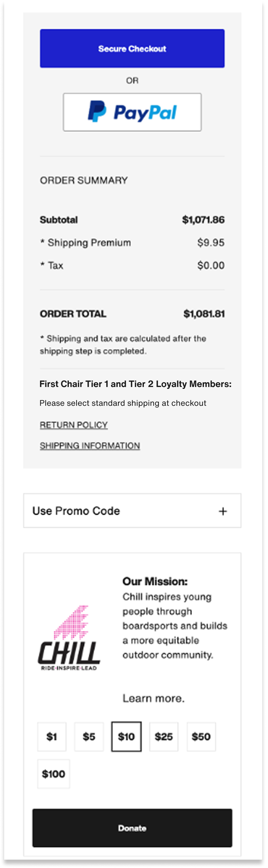268x868 pixels.
Task: Click the Use Promo Code label
Action: pyautogui.click(x=76, y=511)
